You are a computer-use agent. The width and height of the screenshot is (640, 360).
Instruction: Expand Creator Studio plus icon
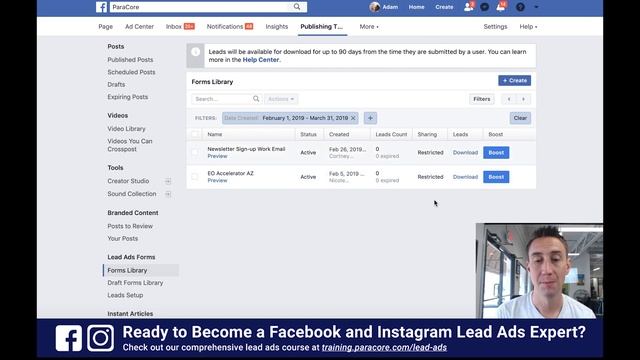tap(168, 181)
